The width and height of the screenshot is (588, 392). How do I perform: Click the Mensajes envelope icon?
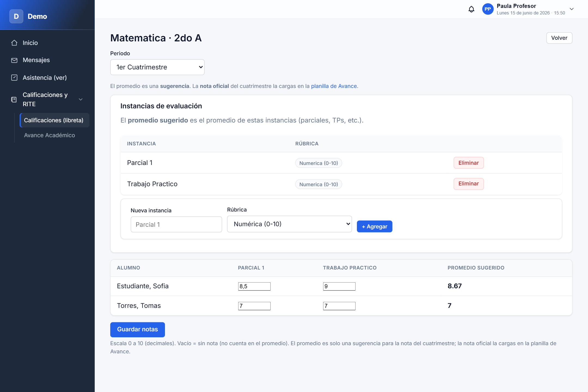(x=14, y=60)
